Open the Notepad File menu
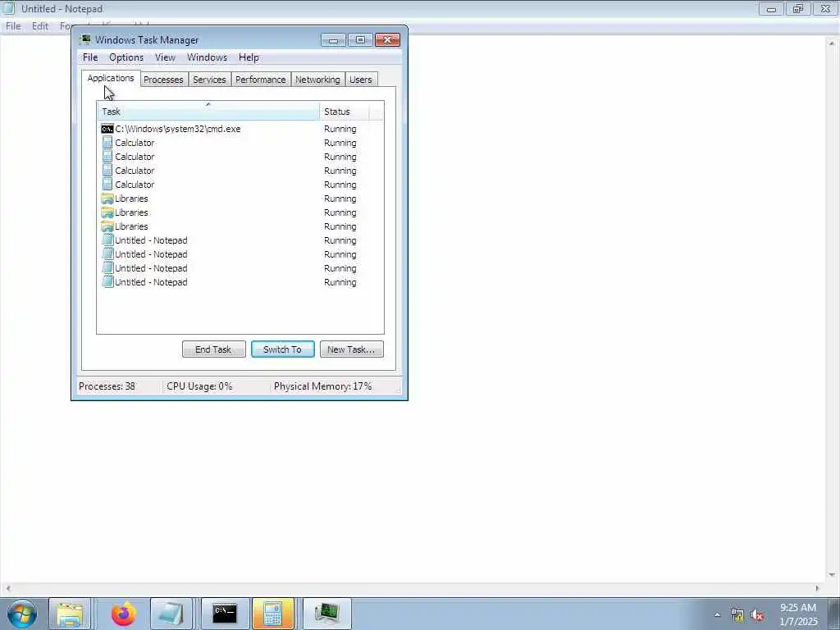This screenshot has width=840, height=630. coord(13,25)
